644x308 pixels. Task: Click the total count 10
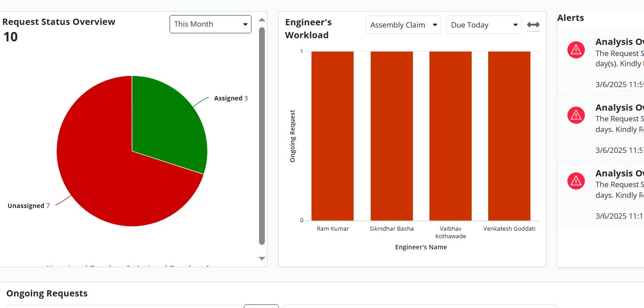click(x=11, y=37)
